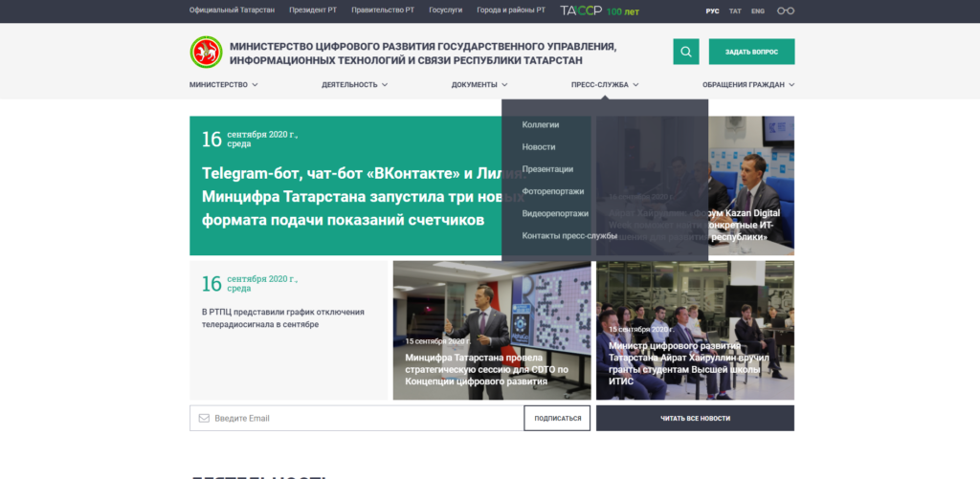Viewport: 980px width, 479px height.
Task: Open the гранты студентам Высшей школы ИТИС article
Action: [x=695, y=331]
